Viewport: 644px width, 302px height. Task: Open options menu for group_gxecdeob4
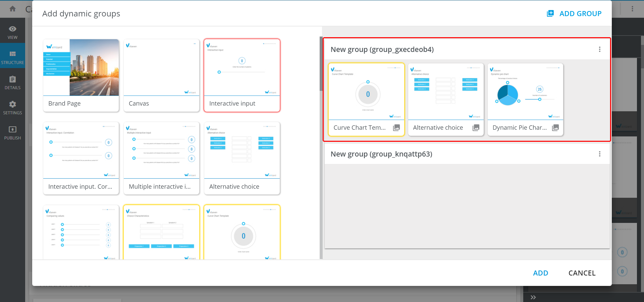coord(600,50)
